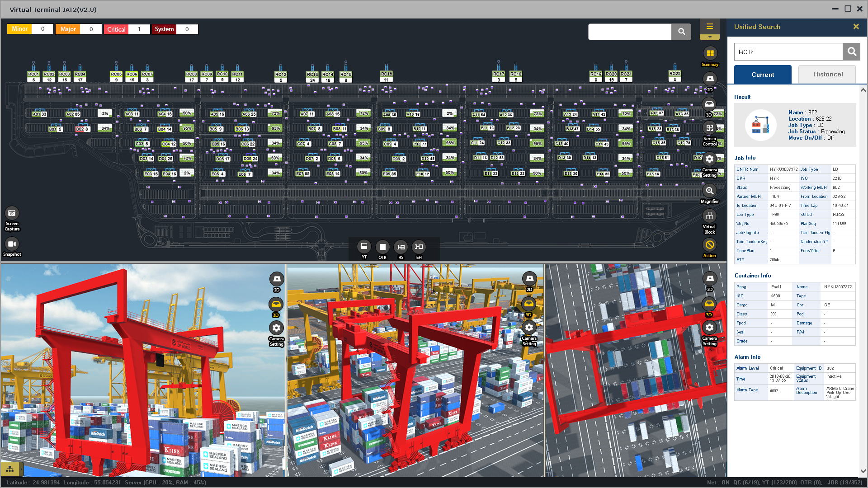Toggle the OTR equipment filter
This screenshot has width=868, height=488.
tap(382, 247)
